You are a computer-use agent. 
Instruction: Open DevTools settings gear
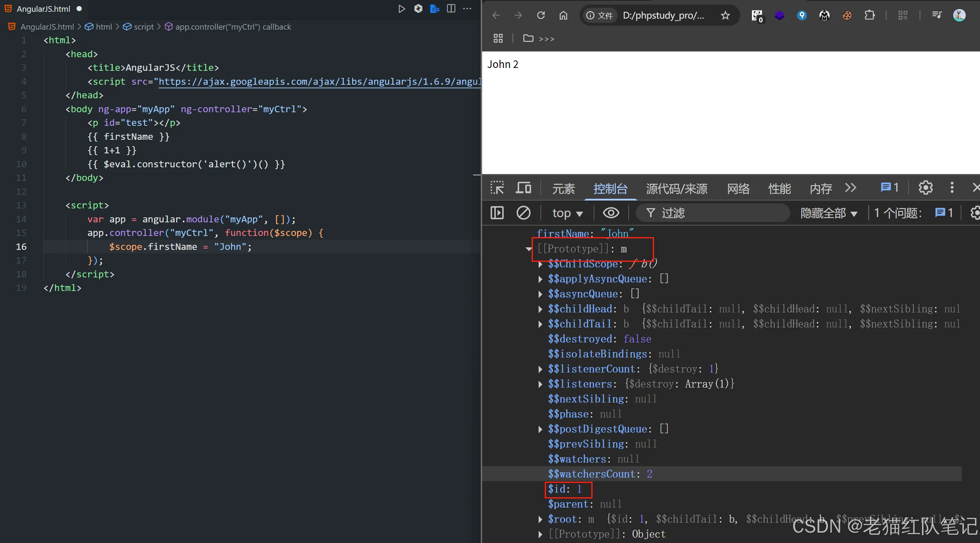(x=925, y=188)
